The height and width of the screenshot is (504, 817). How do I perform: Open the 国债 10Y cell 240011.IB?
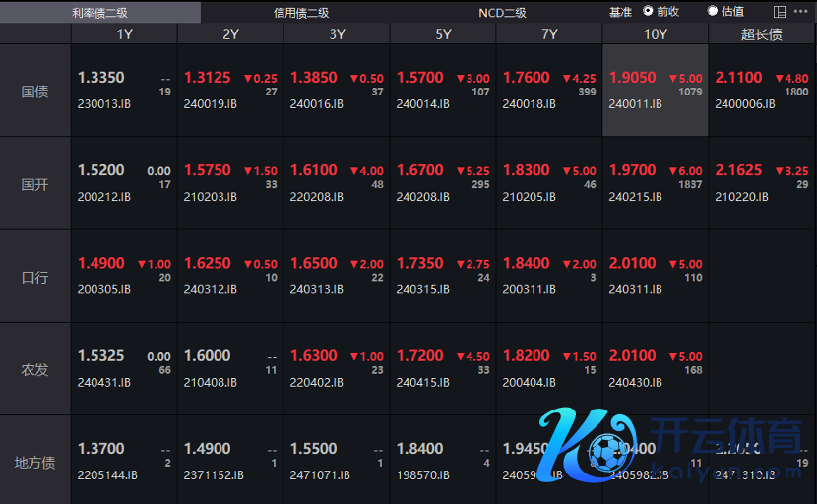pyautogui.click(x=655, y=91)
